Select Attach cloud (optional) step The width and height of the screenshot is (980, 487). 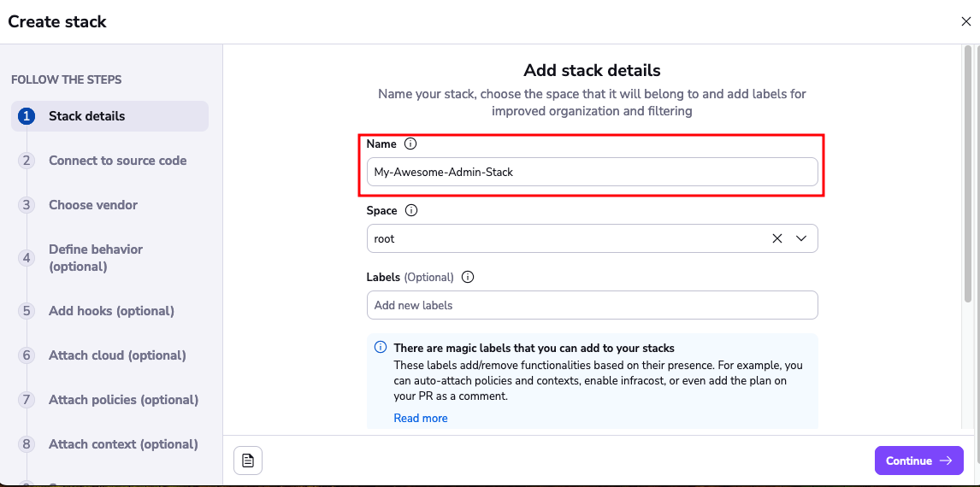coord(117,355)
